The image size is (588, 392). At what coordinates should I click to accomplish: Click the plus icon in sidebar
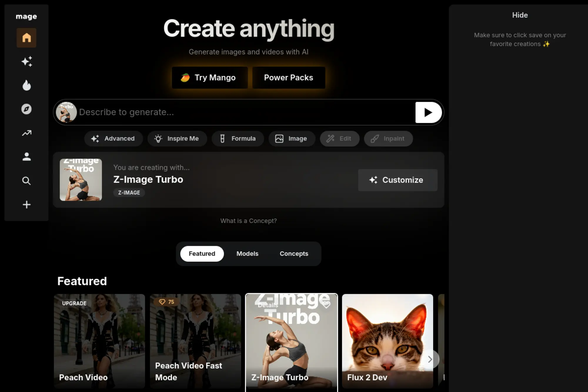(x=26, y=205)
